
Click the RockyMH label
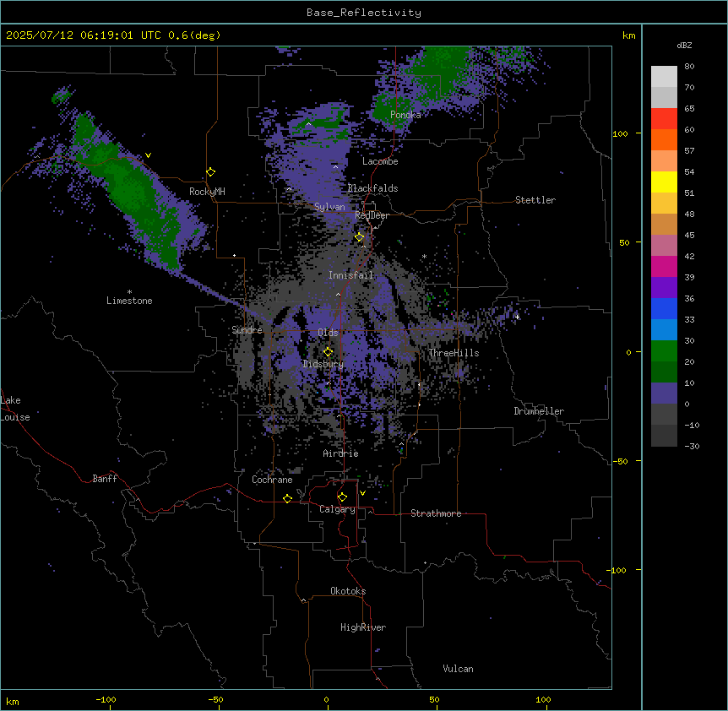tap(207, 192)
